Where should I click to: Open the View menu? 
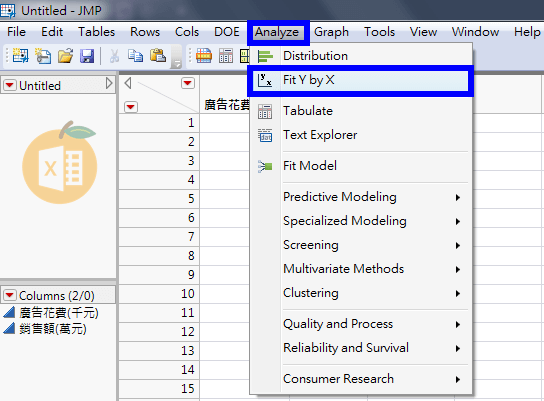click(423, 32)
